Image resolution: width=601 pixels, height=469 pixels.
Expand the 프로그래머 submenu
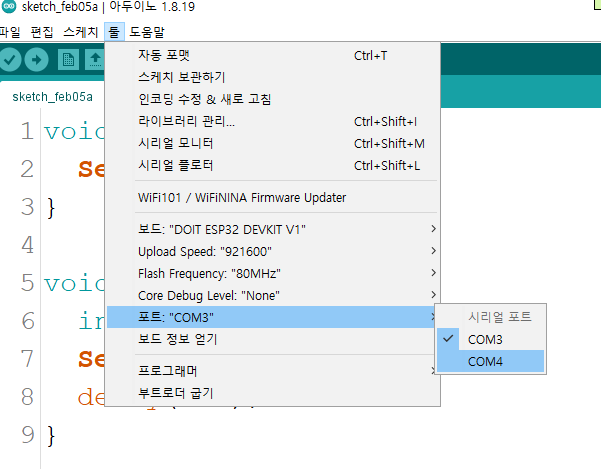272,371
